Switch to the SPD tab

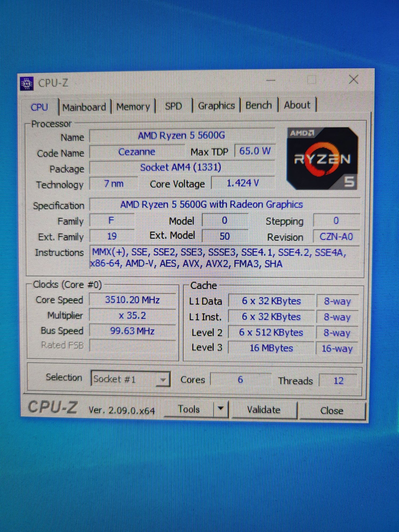pos(173,106)
